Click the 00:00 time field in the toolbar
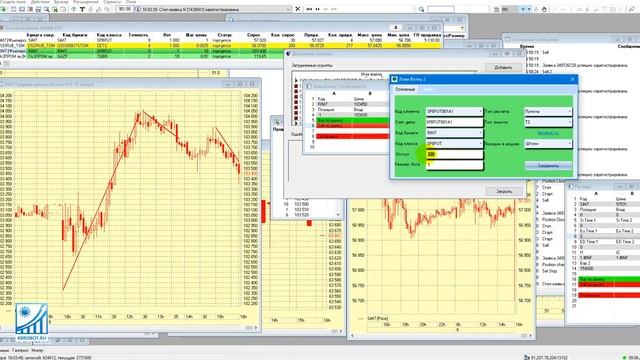The width and height of the screenshot is (640, 360). point(124,9)
